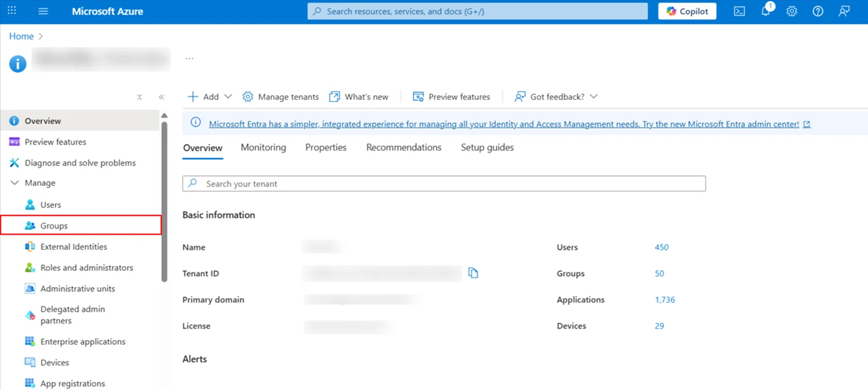This screenshot has width=868, height=390.
Task: Open the help question mark menu
Action: point(818,11)
